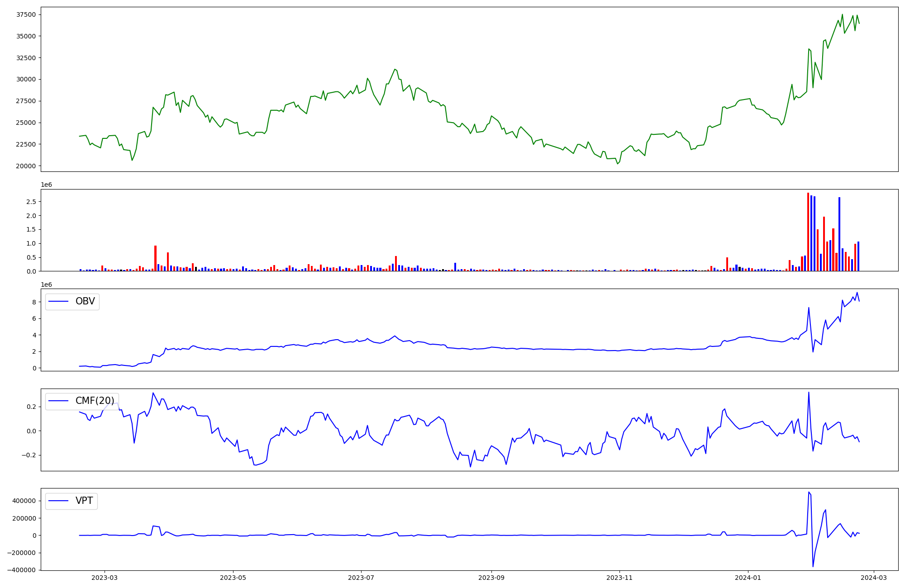
Task: Click the blue OBV legend line sample
Action: (58, 302)
